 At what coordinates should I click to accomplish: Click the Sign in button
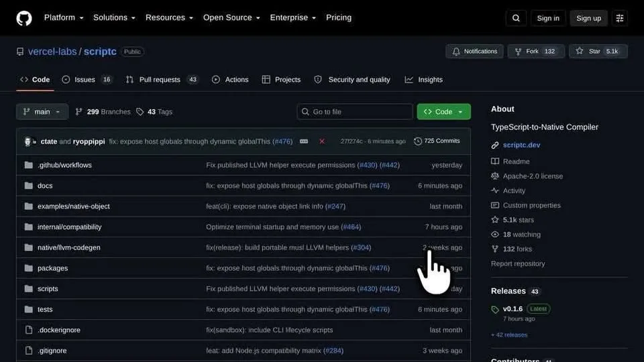(548, 18)
